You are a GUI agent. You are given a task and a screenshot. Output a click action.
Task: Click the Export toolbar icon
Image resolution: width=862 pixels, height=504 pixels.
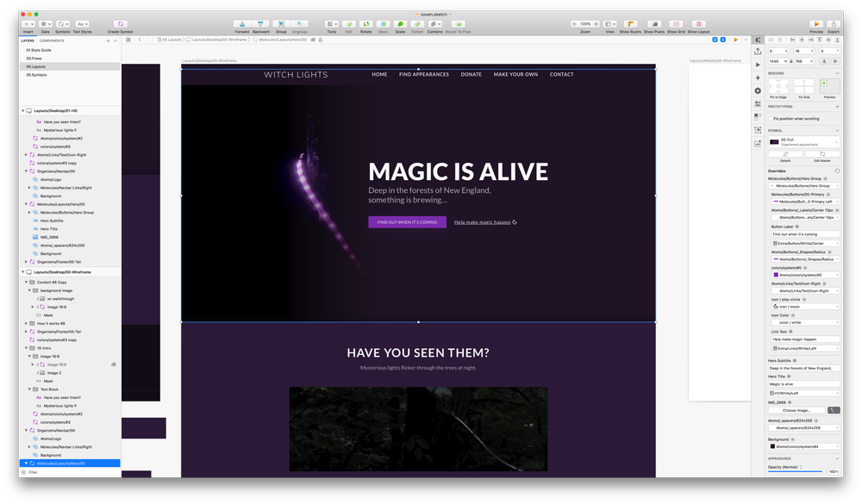click(x=834, y=24)
